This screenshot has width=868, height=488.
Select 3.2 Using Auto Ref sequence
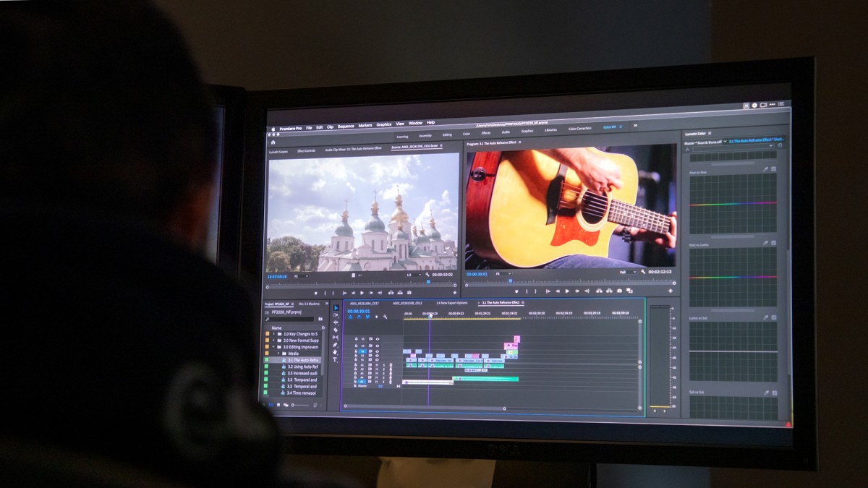303,367
